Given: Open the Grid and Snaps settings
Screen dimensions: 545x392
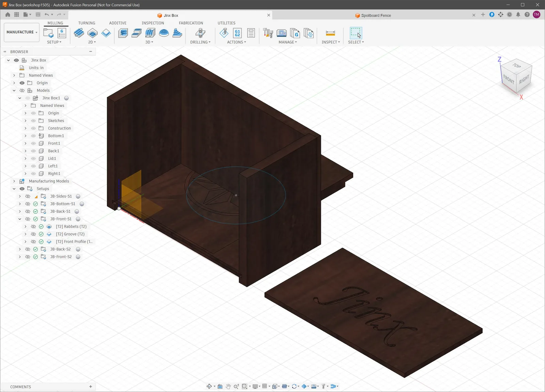Looking at the screenshot, I should pos(265,386).
